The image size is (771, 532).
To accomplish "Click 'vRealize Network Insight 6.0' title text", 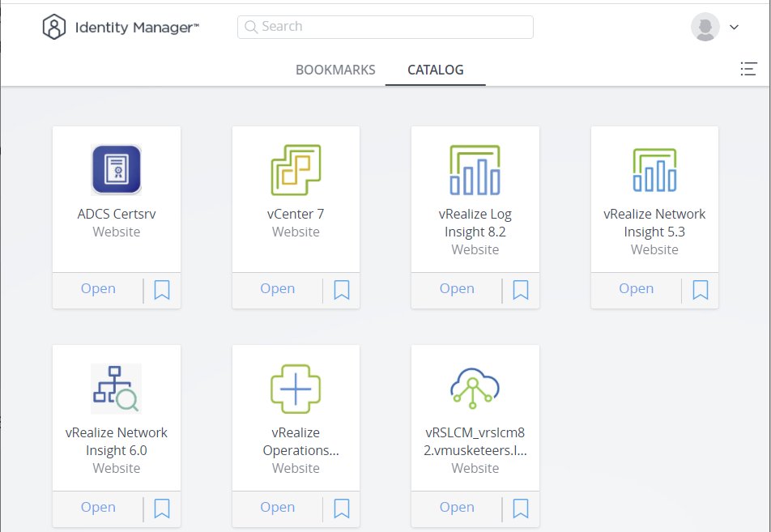I will click(x=117, y=441).
